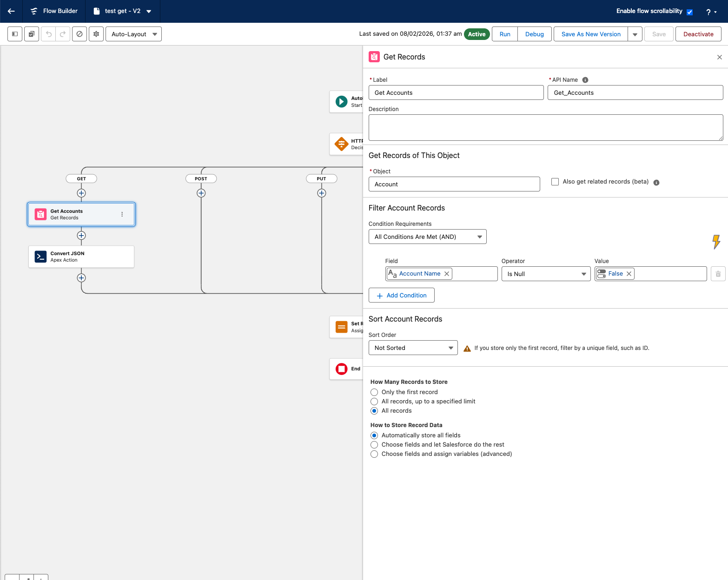Select Choose fields and let Salesforce do the rest
This screenshot has height=580, width=728.
374,445
